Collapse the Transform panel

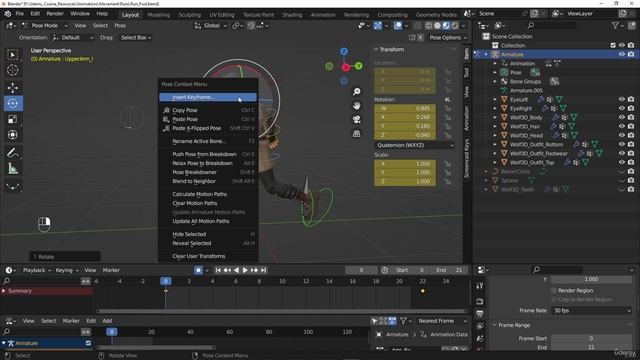coord(376,49)
